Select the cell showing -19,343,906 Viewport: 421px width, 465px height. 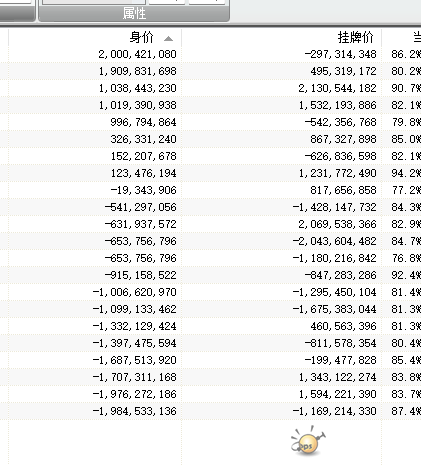tap(95, 190)
